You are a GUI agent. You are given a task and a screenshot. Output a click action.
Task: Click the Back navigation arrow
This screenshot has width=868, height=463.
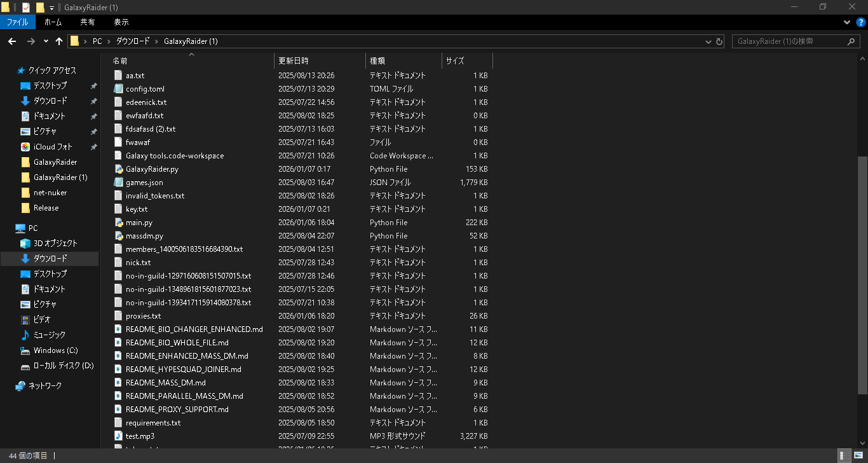pos(12,41)
